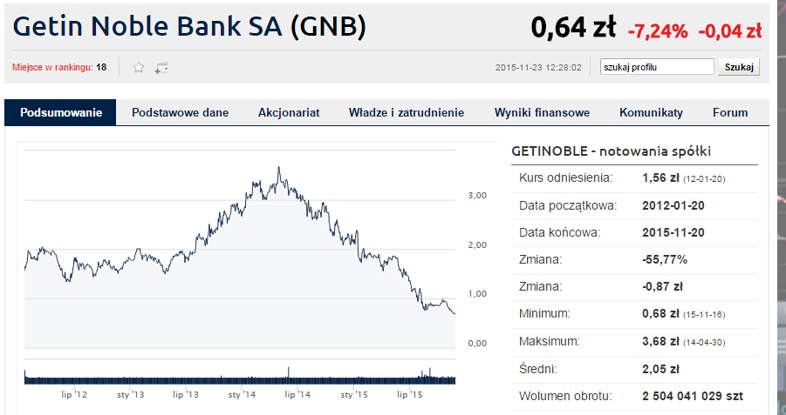Open the Akcjonariat tab
Viewport: 786px width, 415px height.
click(289, 112)
